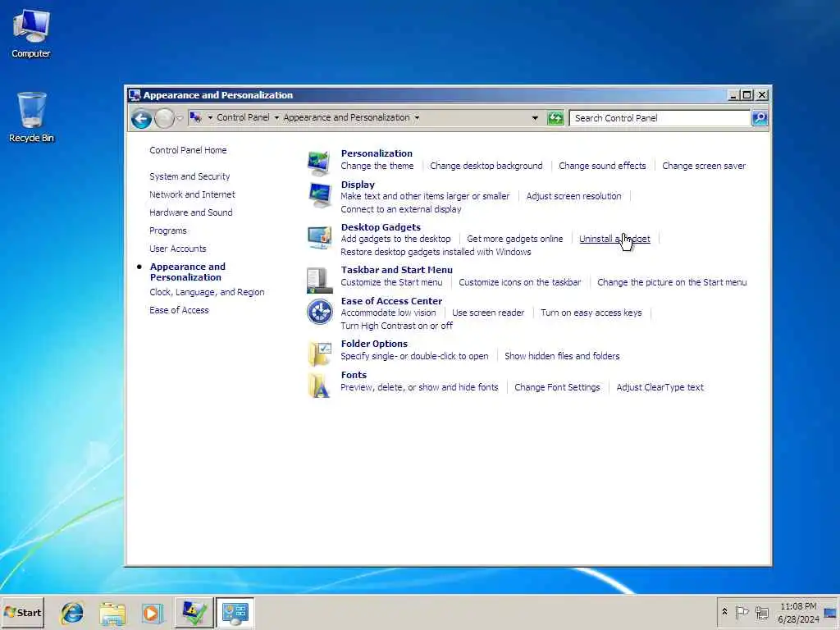Viewport: 840px width, 630px height.
Task: Click Uninstall a gadget link
Action: (x=614, y=239)
